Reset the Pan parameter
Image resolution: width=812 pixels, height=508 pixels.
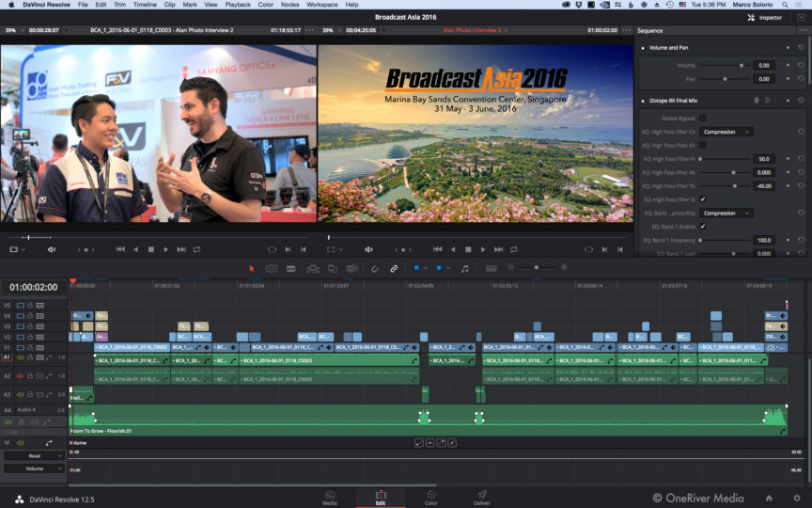point(801,79)
